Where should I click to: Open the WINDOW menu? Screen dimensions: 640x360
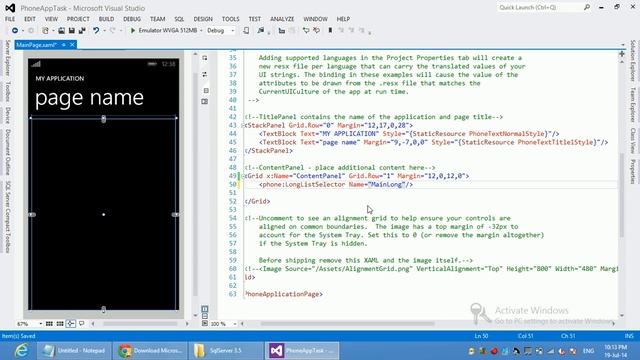click(x=316, y=19)
